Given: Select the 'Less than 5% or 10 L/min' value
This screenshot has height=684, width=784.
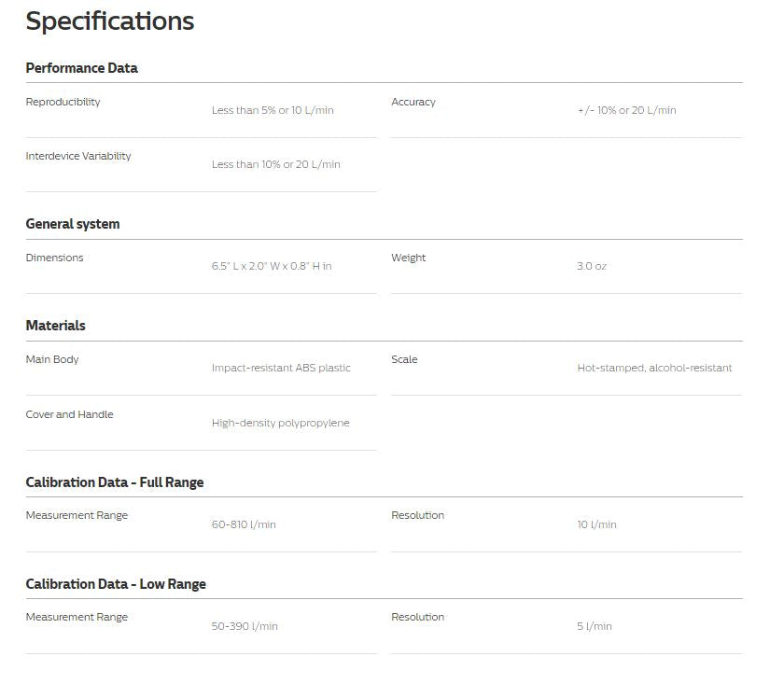Looking at the screenshot, I should point(273,110).
